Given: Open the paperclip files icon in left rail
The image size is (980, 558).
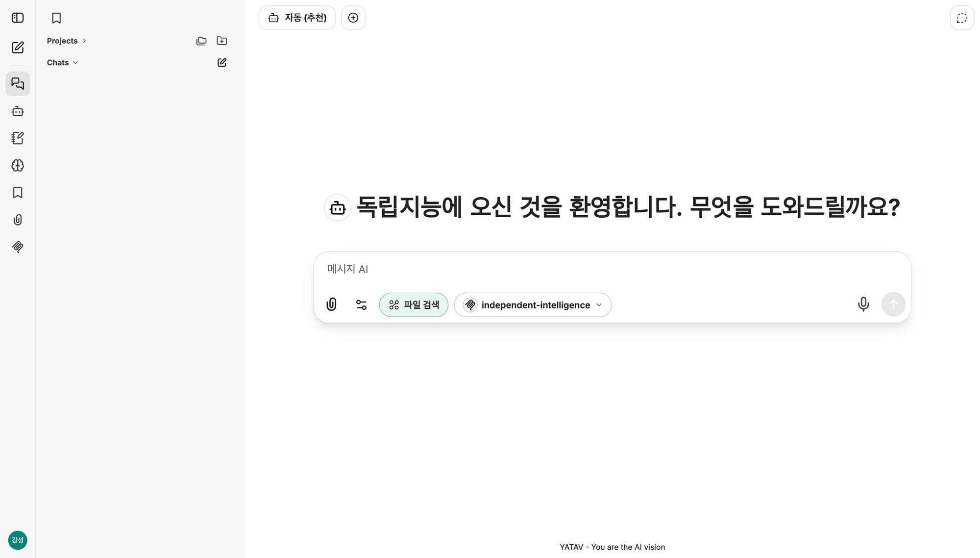Looking at the screenshot, I should click(18, 220).
